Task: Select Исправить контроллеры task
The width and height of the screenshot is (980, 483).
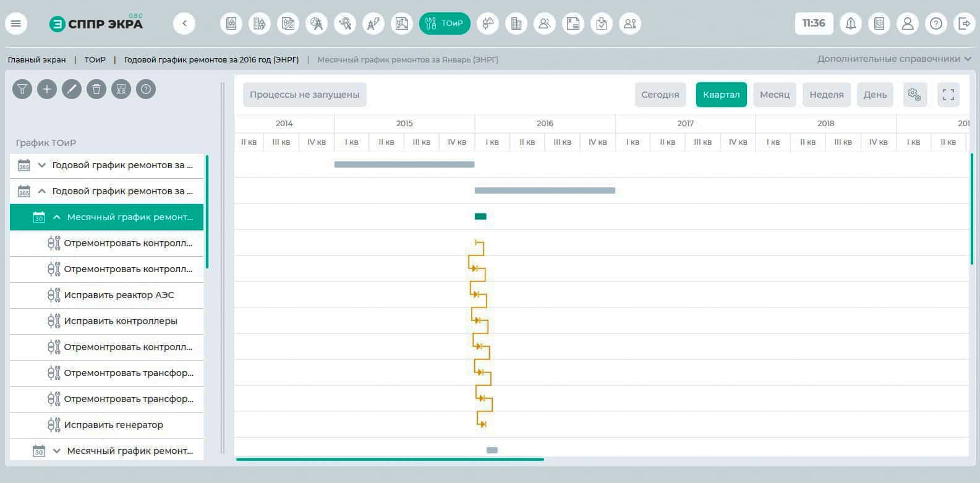Action: click(x=106, y=321)
